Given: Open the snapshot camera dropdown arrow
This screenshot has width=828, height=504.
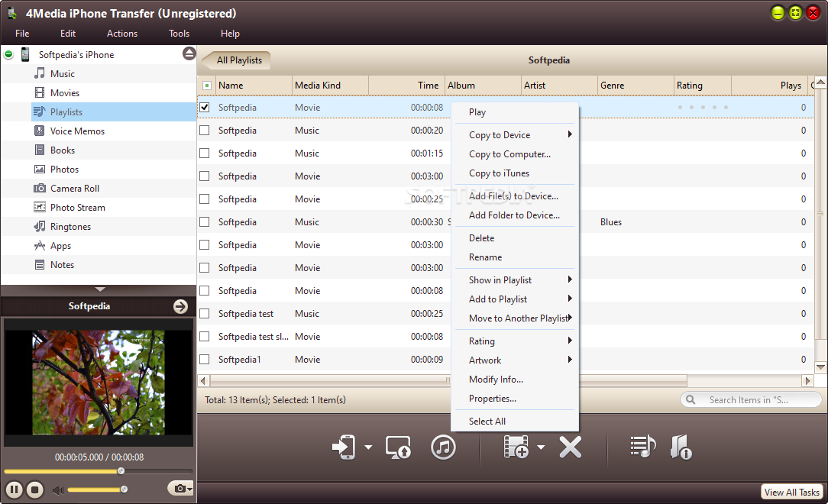Looking at the screenshot, I should point(189,489).
